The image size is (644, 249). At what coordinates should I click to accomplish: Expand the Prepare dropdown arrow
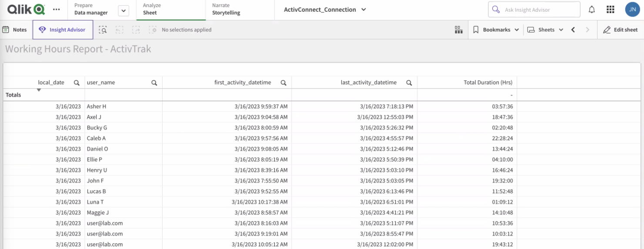point(123,11)
